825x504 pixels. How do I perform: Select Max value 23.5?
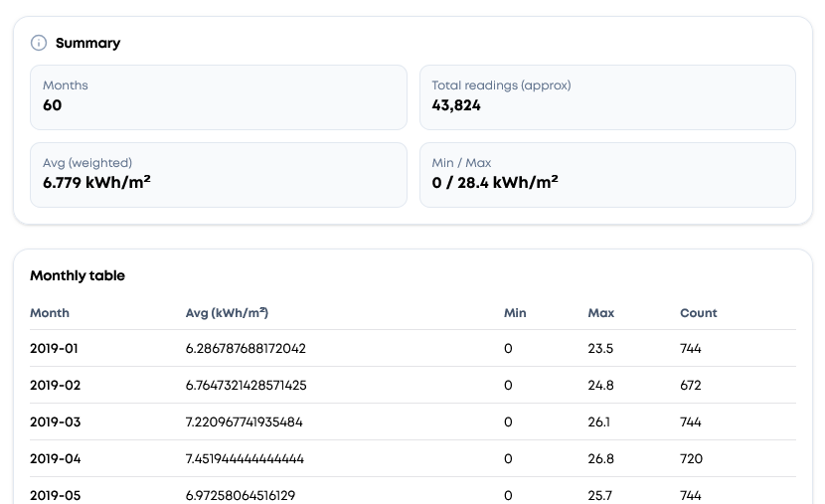point(600,348)
